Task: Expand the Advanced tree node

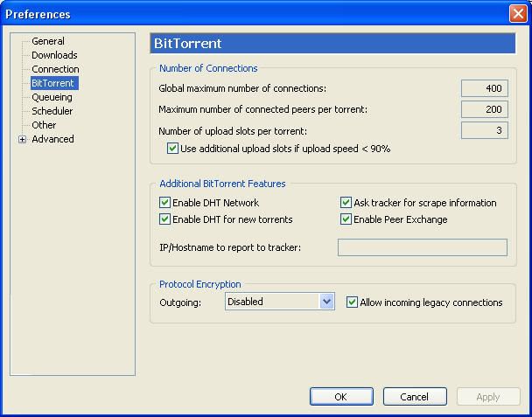Action: [23, 139]
